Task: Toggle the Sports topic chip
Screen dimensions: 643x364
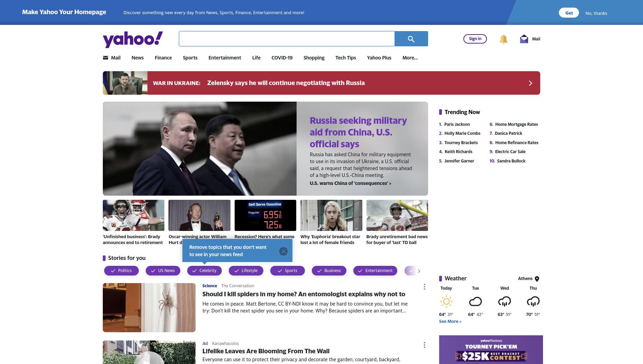Action: [287, 271]
